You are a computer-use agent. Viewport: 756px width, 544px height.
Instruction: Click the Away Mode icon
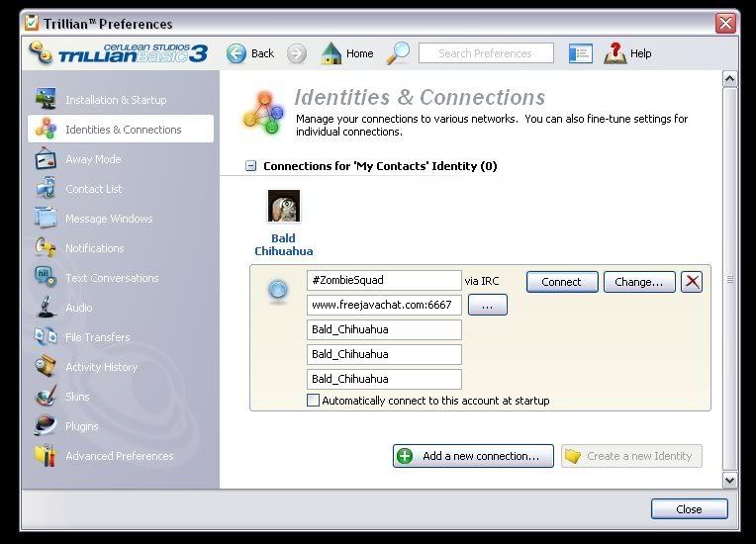[46, 158]
